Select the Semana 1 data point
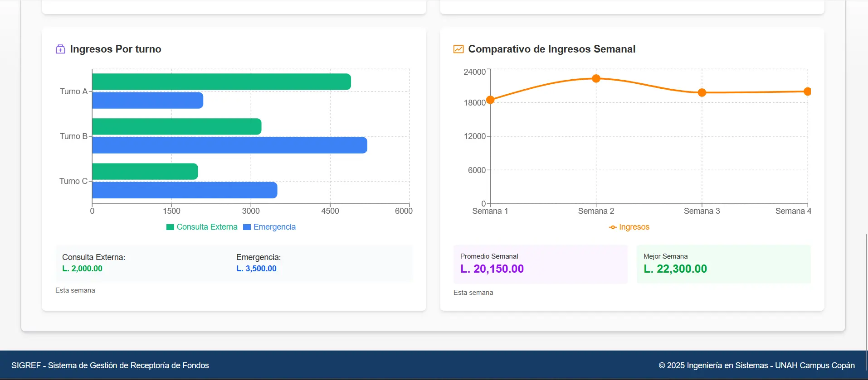868x380 pixels. click(490, 100)
